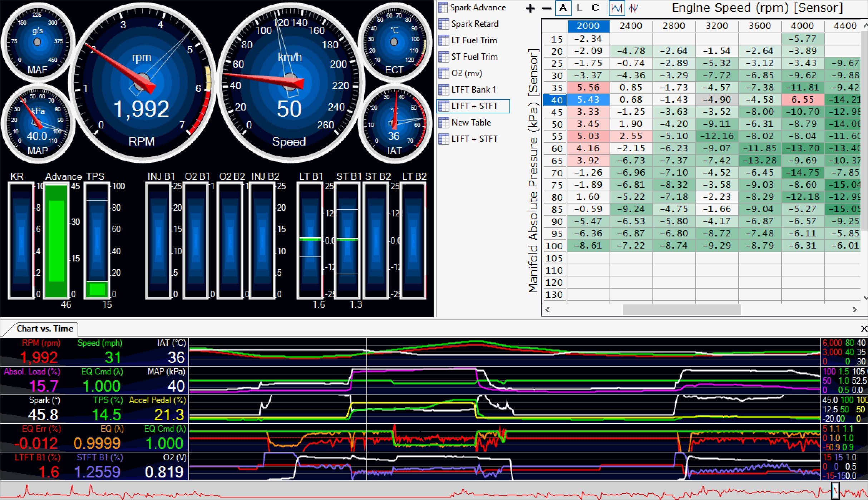Click the unboxed red-and-blue zigzag graph icon

[634, 8]
